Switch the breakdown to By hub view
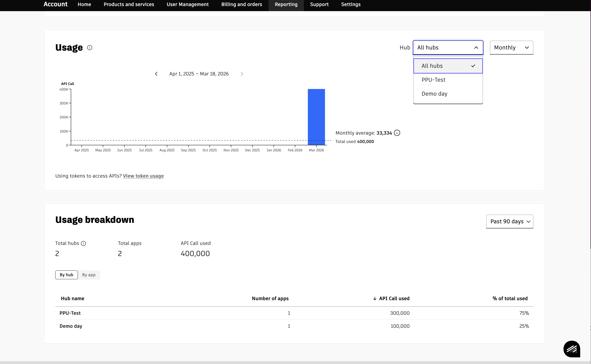The height and width of the screenshot is (364, 591). coord(66,275)
